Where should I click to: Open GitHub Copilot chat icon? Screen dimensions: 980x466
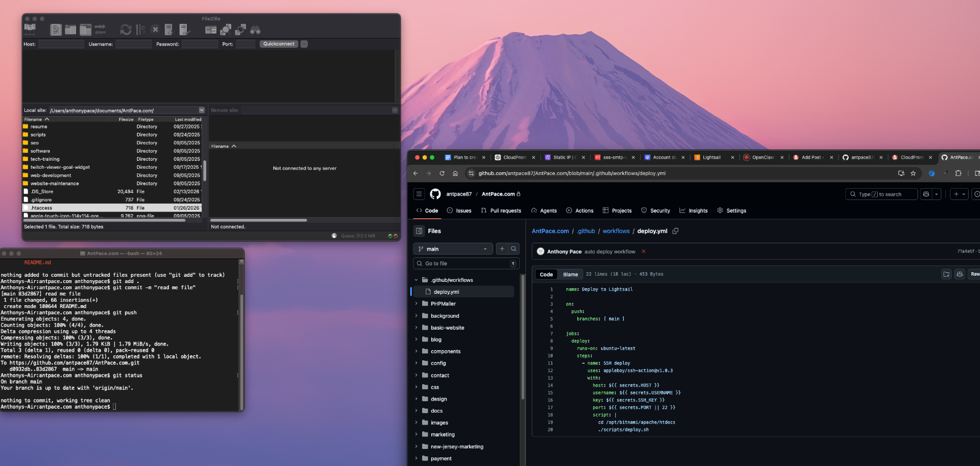point(926,194)
